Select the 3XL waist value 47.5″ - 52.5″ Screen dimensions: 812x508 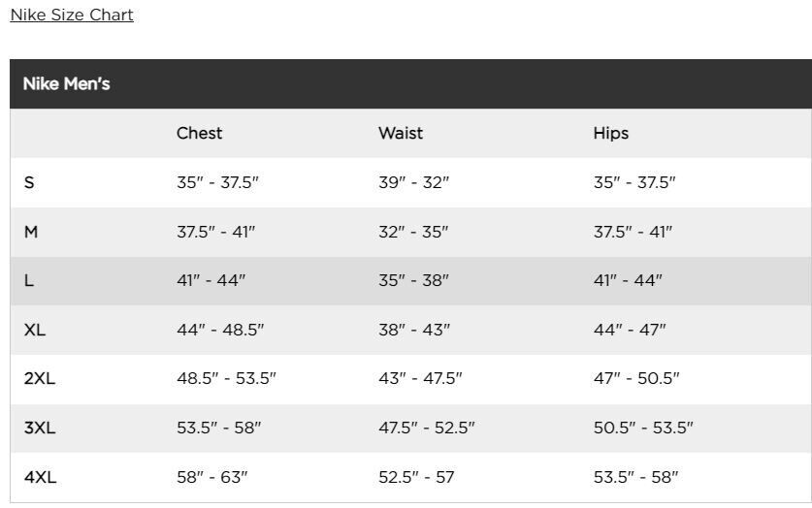pyautogui.click(x=426, y=428)
